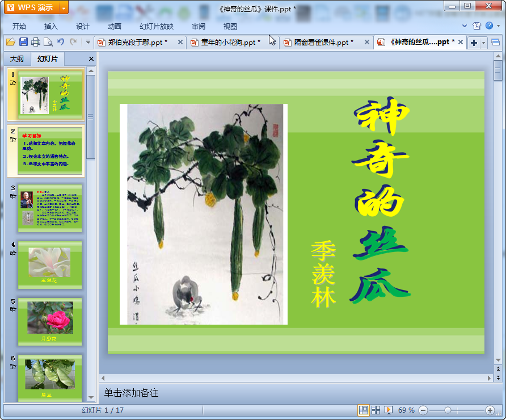
Task: Collapse the ribbon with the chevron arrow
Action: 465,26
